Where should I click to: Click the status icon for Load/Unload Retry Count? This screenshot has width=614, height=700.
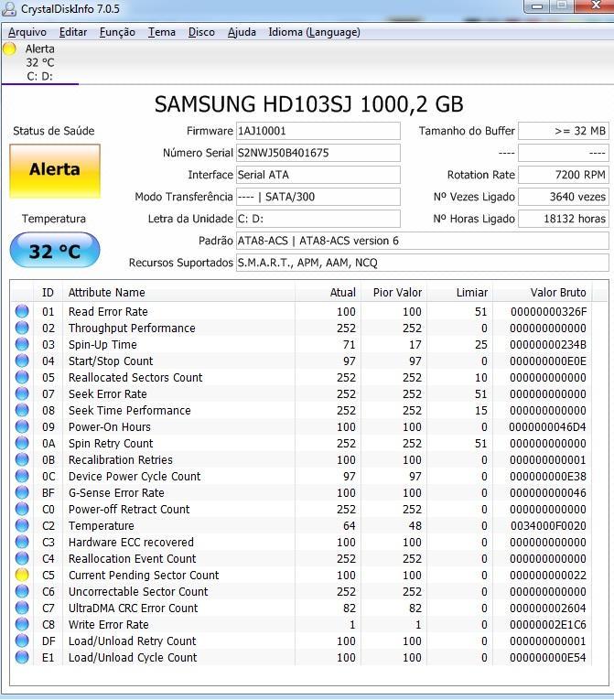pyautogui.click(x=22, y=641)
